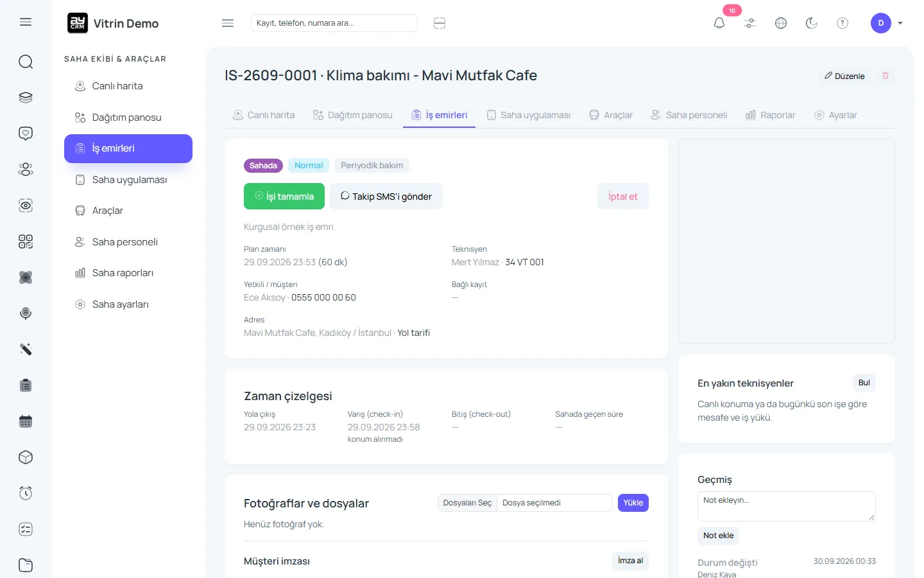Viewport: 924px width, 578px height.
Task: Focus the Kayıt, telefon, numara ara search field
Action: (x=334, y=23)
